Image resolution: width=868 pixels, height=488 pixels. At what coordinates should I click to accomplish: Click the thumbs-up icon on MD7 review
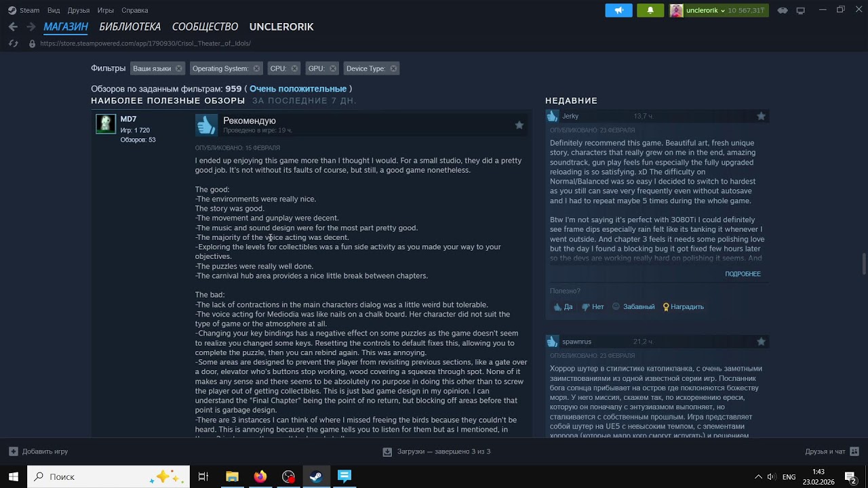click(x=206, y=125)
